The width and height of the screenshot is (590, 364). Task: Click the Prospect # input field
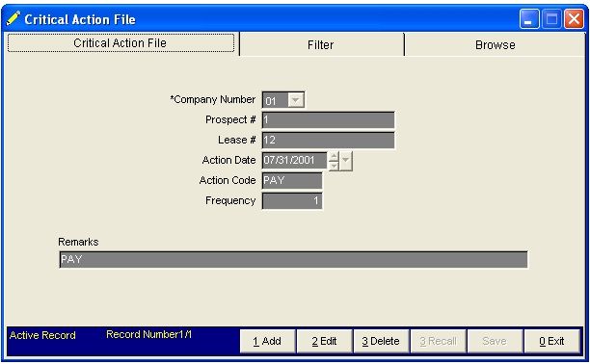[328, 120]
